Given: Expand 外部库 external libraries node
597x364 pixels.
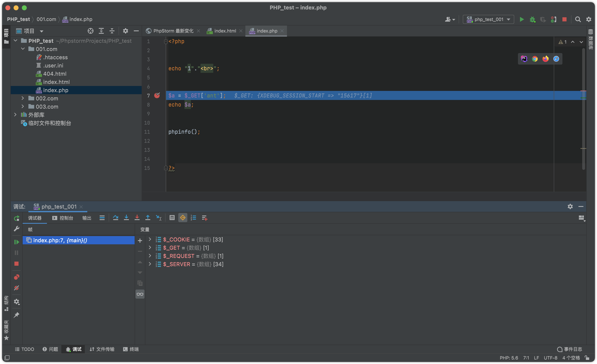Looking at the screenshot, I should click(x=15, y=115).
